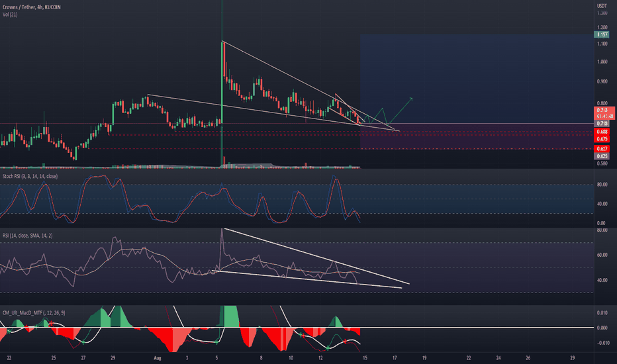Screen dimensions: 617x364
Task: Click the 12 date on the time axis
Action: point(320,358)
